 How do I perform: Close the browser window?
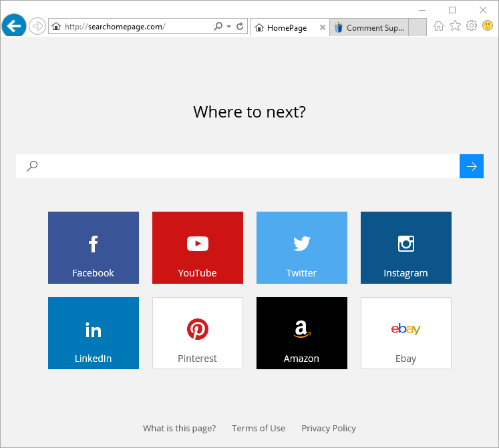[x=483, y=10]
